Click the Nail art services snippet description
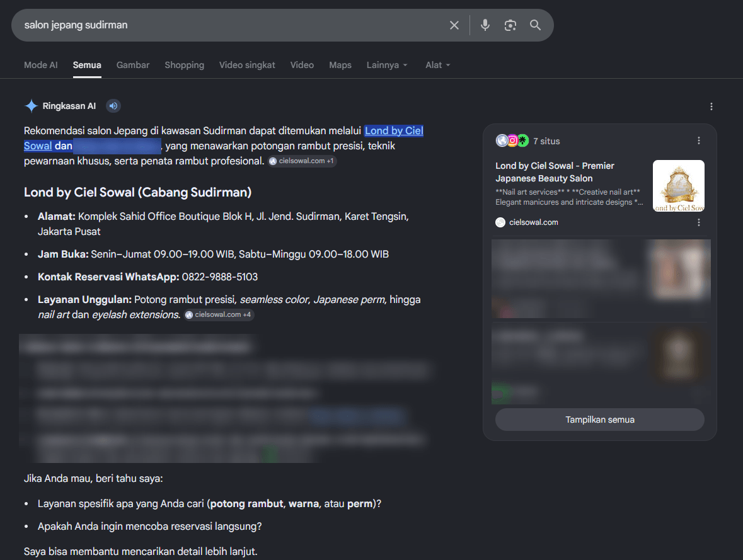 click(x=569, y=197)
